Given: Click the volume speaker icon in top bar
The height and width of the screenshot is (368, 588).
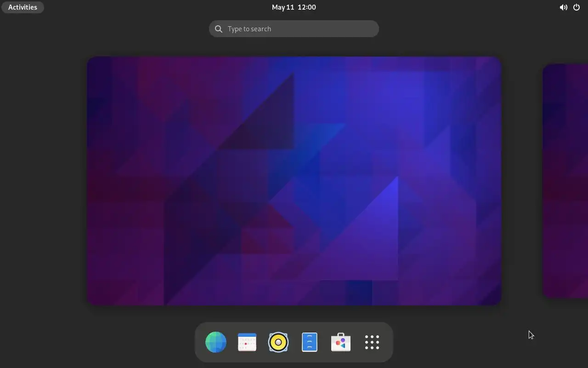Looking at the screenshot, I should pyautogui.click(x=563, y=7).
